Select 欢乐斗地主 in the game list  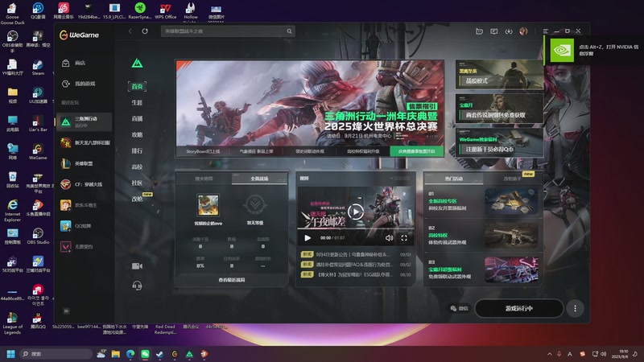(x=84, y=205)
